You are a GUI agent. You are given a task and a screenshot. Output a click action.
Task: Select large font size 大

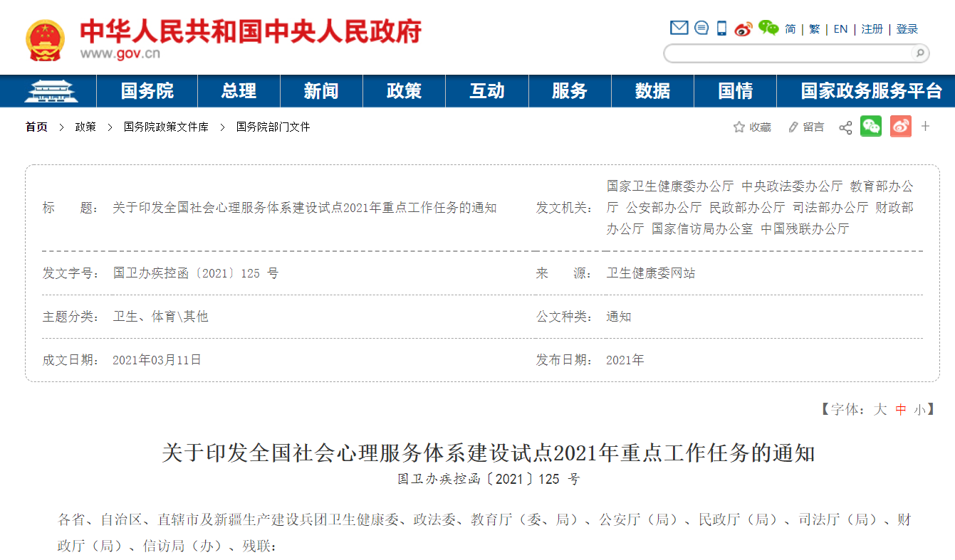click(880, 409)
